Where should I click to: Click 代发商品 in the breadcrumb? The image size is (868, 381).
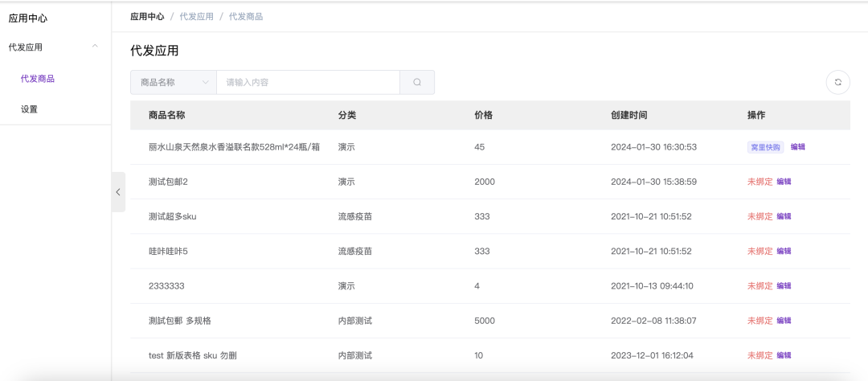(x=246, y=17)
